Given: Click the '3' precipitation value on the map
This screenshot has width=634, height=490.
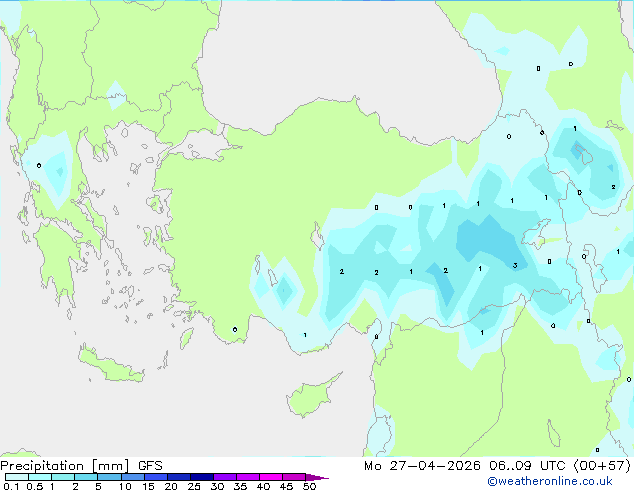Looking at the screenshot, I should 515,266.
